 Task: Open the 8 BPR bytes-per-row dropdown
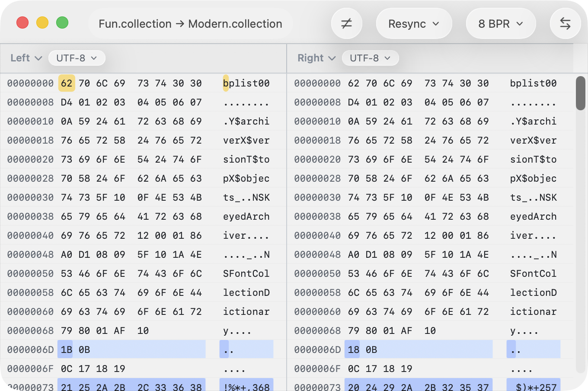pos(501,24)
